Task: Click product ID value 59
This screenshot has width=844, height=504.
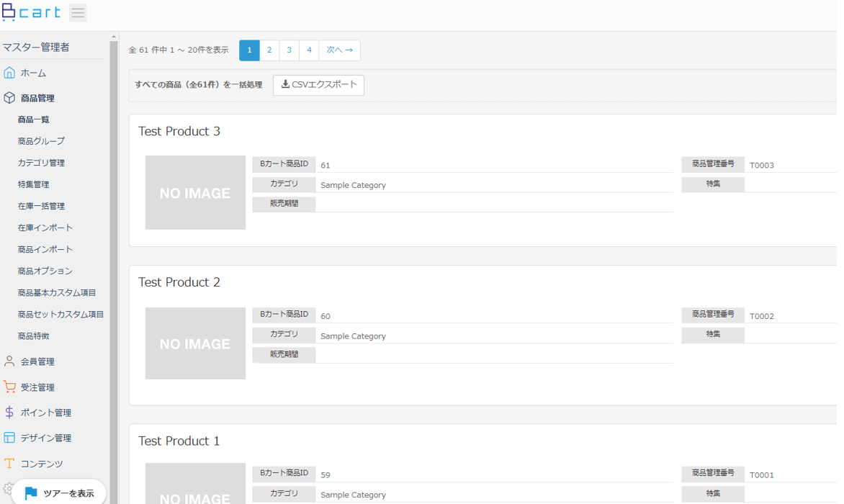Action: click(x=325, y=475)
